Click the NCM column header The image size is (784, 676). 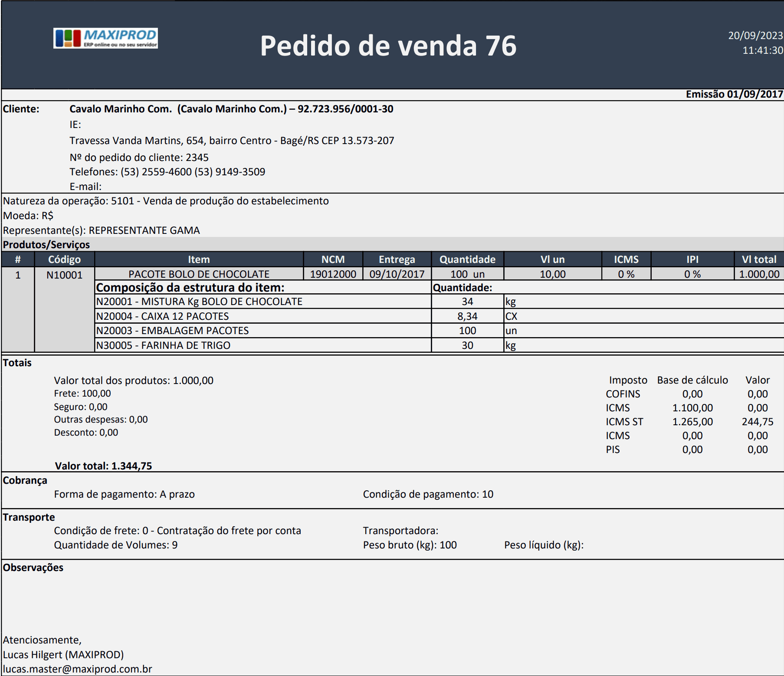(x=333, y=259)
